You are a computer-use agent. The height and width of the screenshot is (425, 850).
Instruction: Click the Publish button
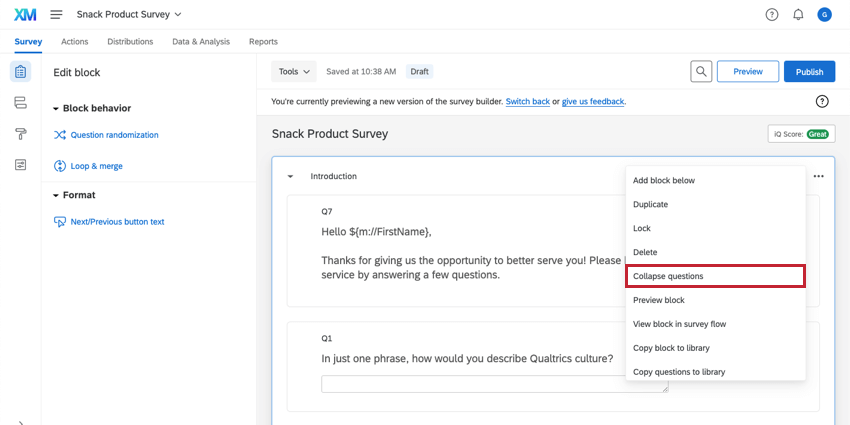tap(809, 72)
